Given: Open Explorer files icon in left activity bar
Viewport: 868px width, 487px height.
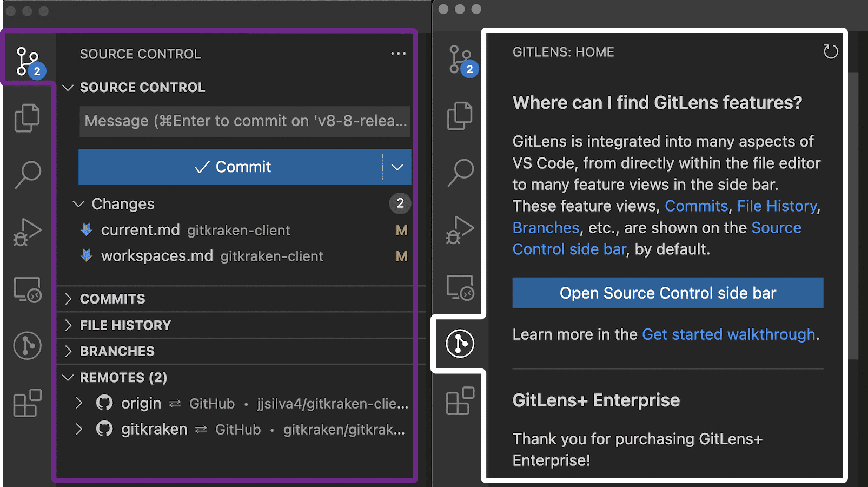Looking at the screenshot, I should (27, 117).
